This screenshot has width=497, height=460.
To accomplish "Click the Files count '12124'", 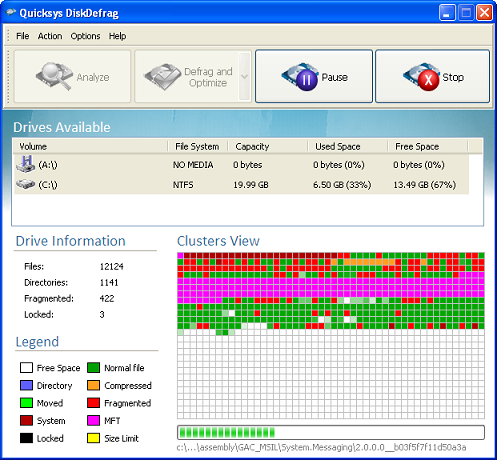I will click(111, 266).
